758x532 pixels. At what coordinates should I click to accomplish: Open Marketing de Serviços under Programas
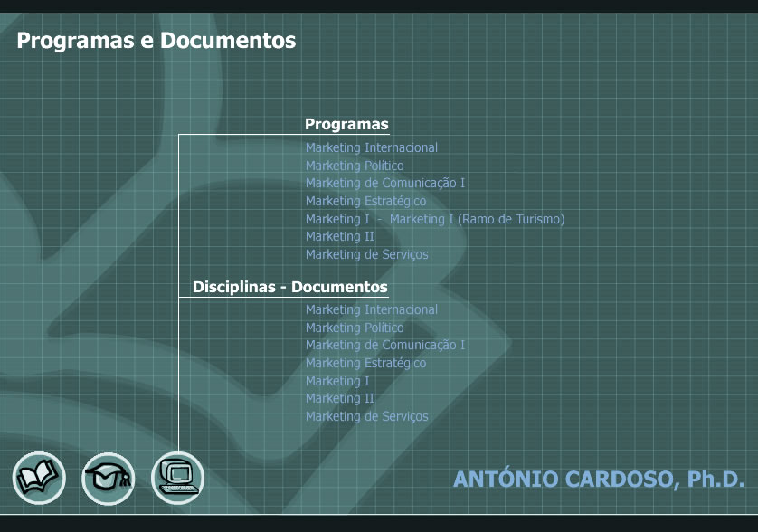[366, 254]
